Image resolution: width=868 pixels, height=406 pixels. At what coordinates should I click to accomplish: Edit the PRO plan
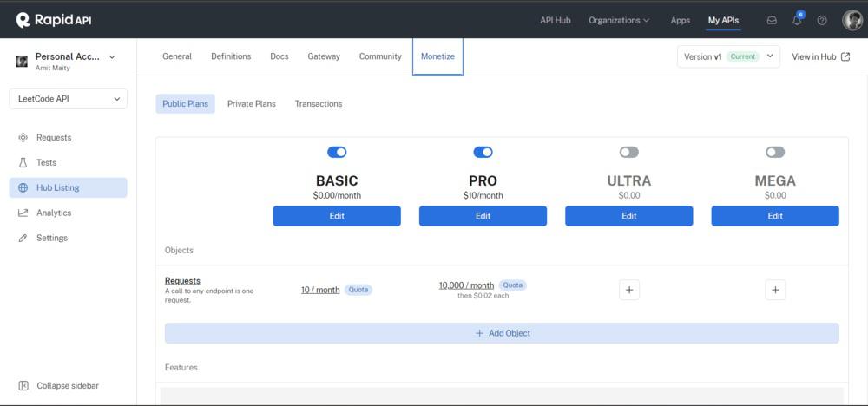point(483,216)
